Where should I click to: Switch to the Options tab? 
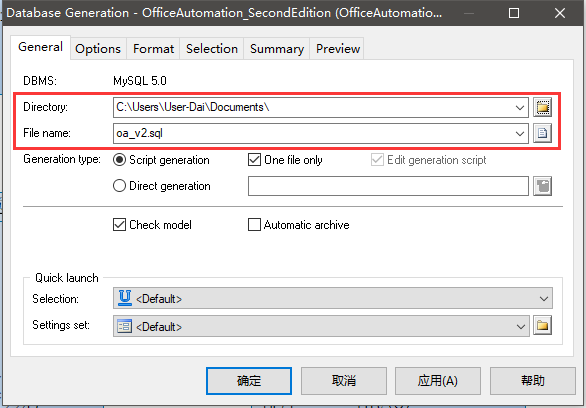(x=98, y=49)
